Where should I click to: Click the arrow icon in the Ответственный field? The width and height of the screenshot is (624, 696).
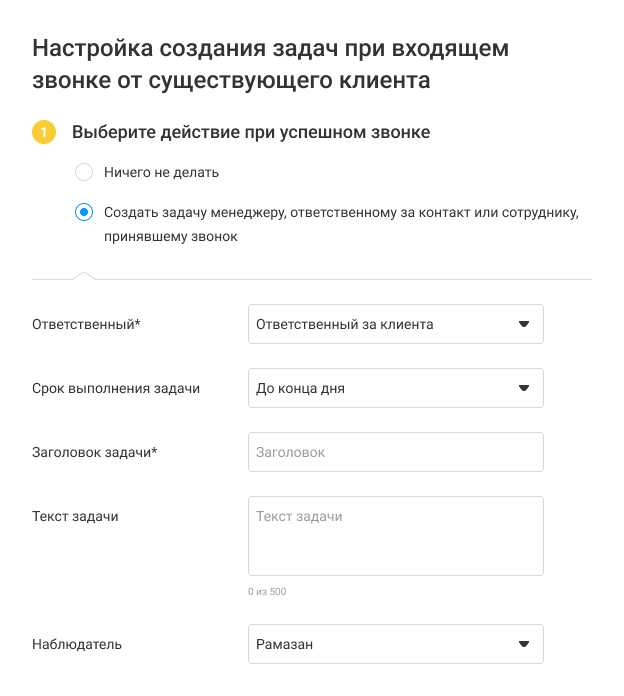(x=523, y=324)
